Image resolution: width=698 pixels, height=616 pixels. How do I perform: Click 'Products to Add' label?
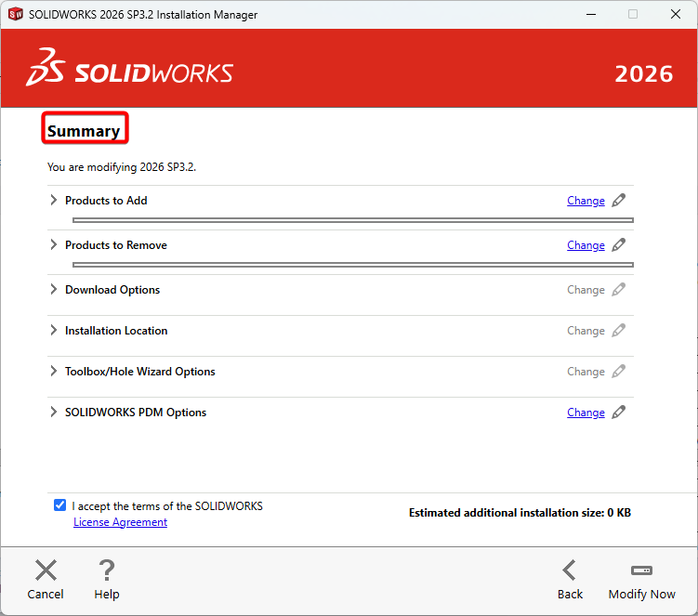point(106,201)
